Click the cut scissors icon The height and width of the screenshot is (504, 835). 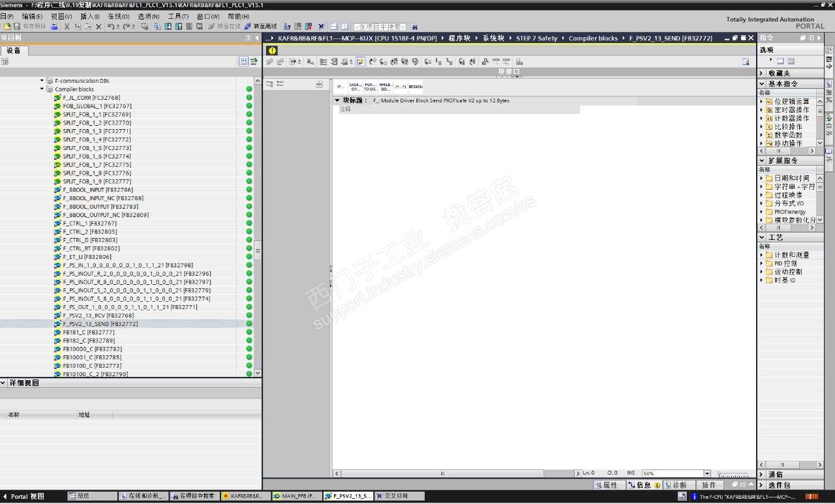[67, 27]
